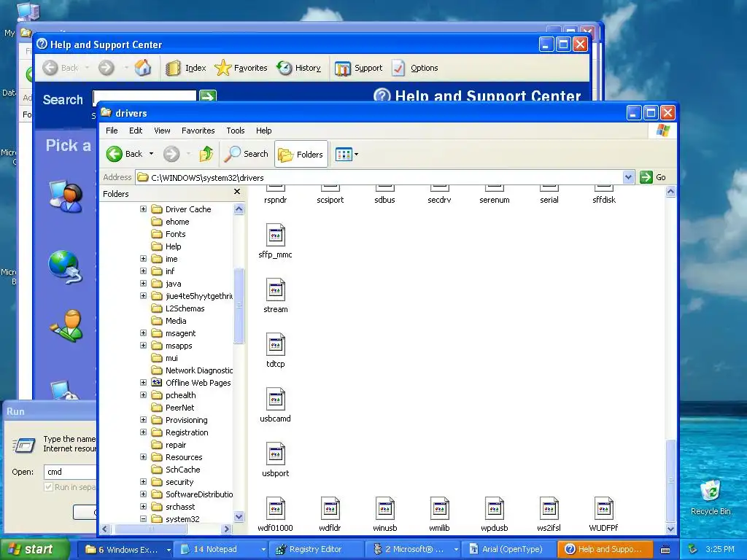Click the rspndr file label

coord(275,200)
